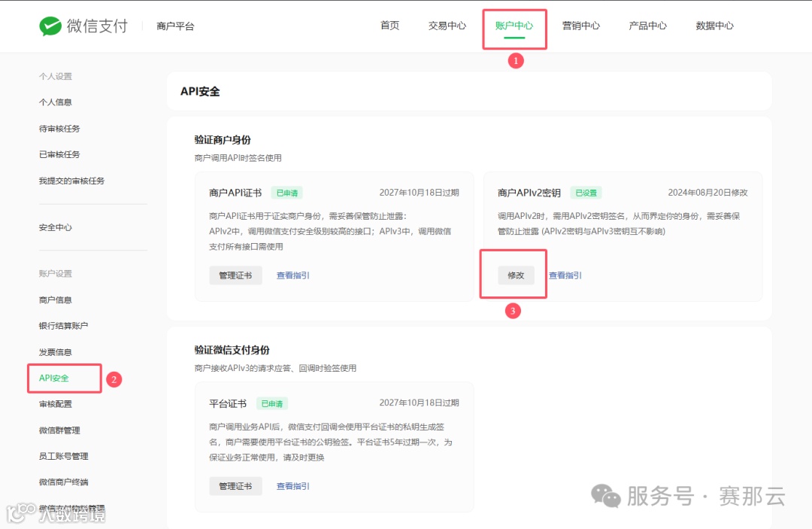Click the 已申请 badge beside 平台证书

click(x=272, y=403)
